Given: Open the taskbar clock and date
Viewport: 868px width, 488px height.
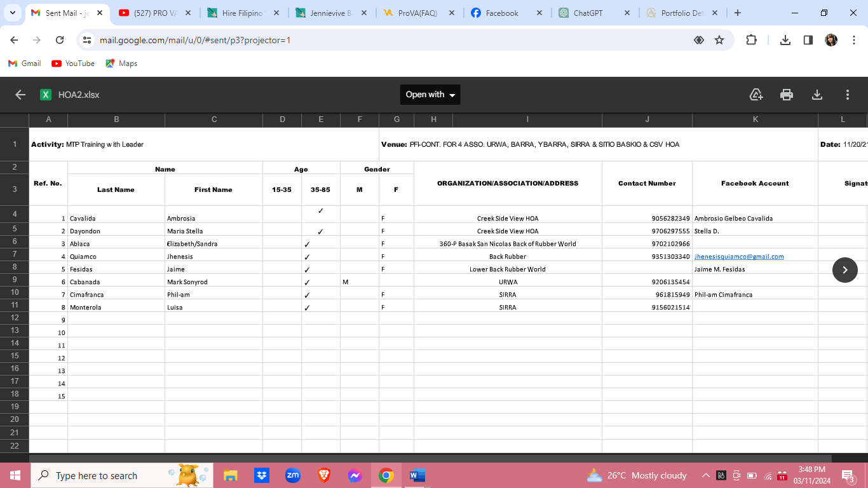Looking at the screenshot, I should (x=812, y=475).
